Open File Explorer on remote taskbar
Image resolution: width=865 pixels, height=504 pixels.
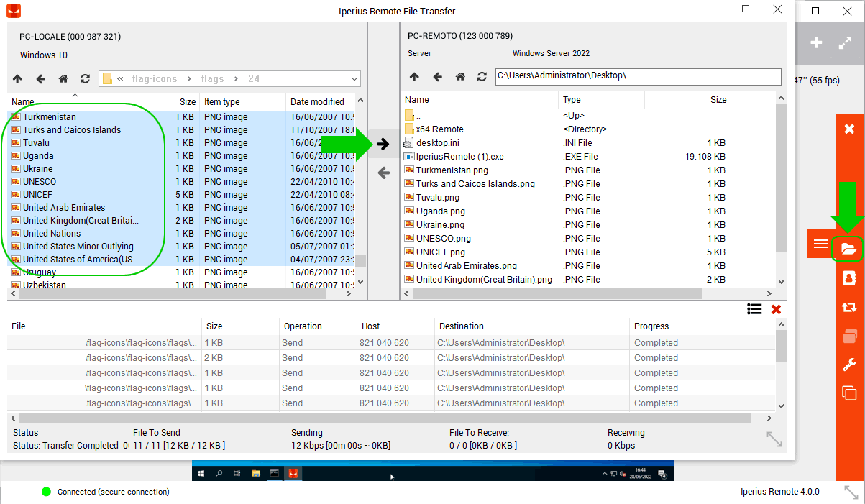(x=255, y=474)
